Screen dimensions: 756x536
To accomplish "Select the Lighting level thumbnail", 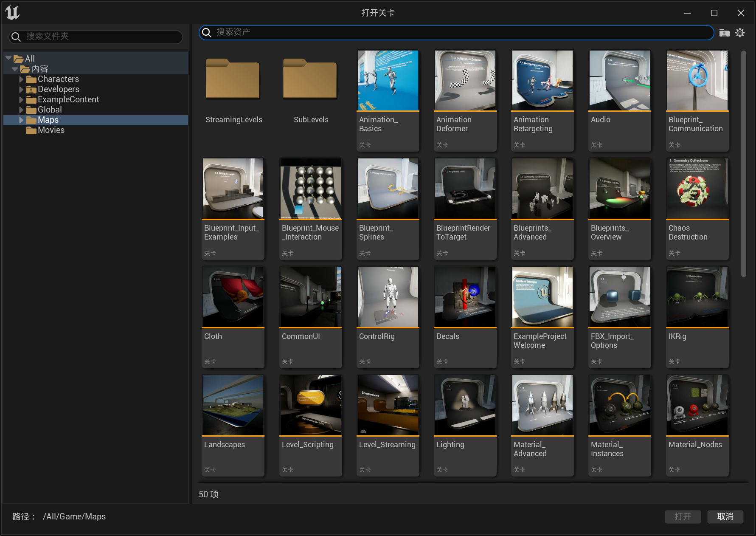I will click(x=465, y=405).
